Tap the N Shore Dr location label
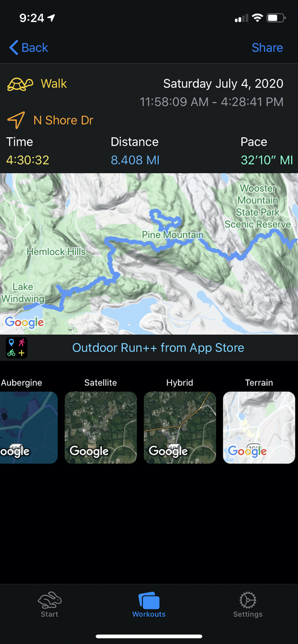The height and width of the screenshot is (644, 298). coord(63,120)
